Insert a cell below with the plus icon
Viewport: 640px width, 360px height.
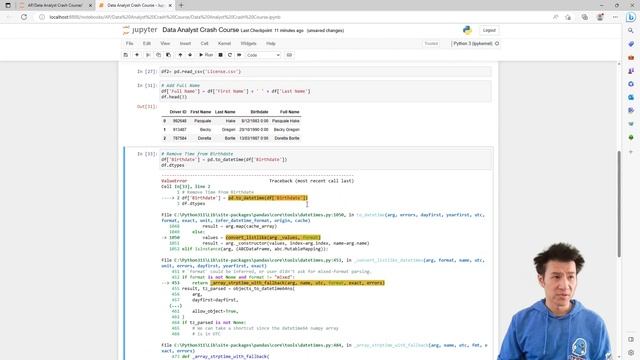click(137, 55)
